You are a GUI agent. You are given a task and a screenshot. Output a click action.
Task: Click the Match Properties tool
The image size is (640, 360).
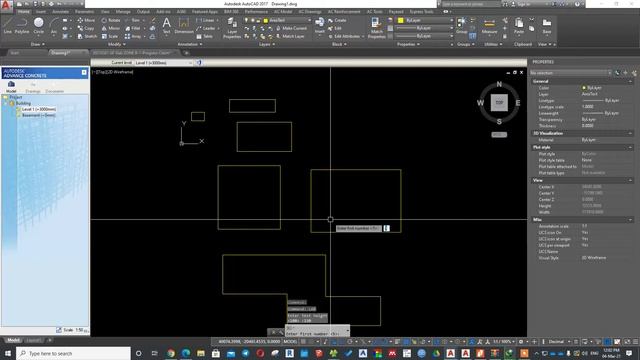pyautogui.click(x=376, y=28)
